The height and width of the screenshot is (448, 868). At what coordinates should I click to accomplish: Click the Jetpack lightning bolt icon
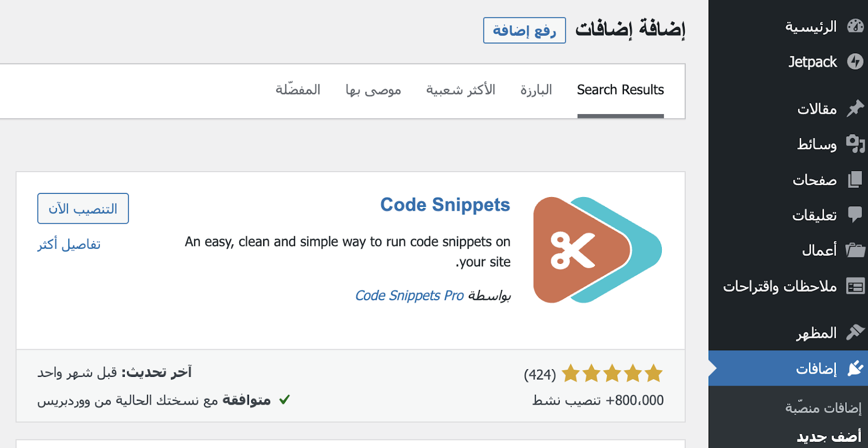tap(855, 62)
